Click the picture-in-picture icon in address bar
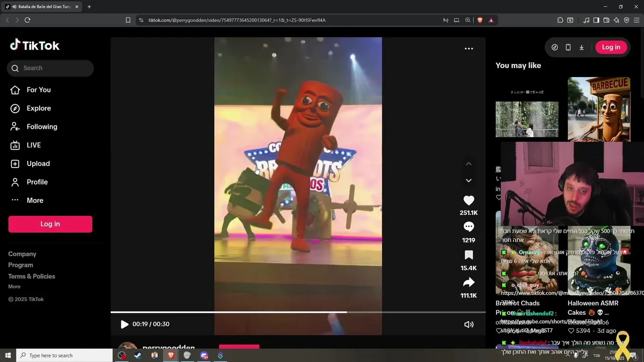Viewport: 644px width, 362px height. point(457,20)
